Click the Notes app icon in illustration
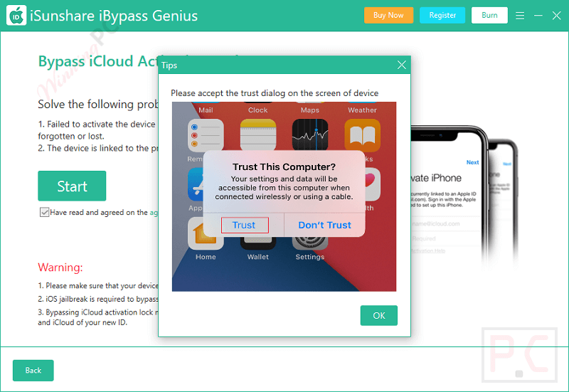The width and height of the screenshot is (569, 392). (x=258, y=134)
